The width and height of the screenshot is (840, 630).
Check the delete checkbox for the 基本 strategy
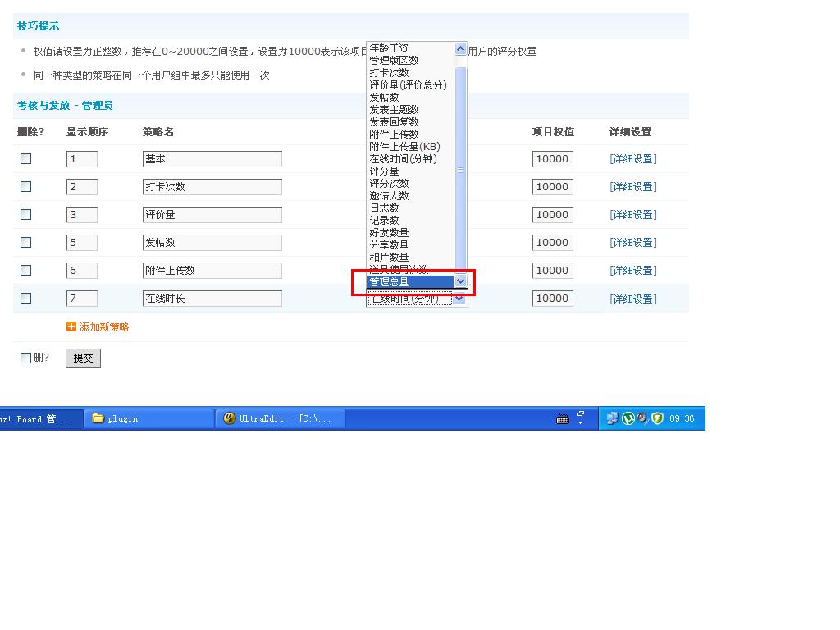[25, 159]
